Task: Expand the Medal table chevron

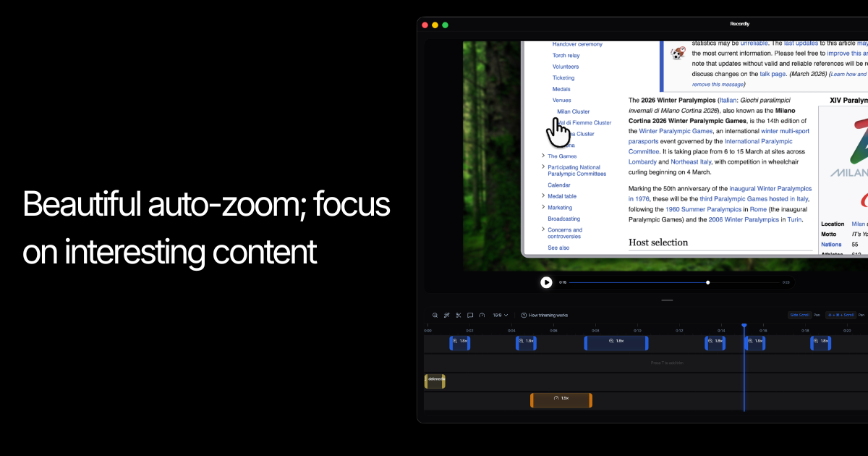Action: pos(543,196)
